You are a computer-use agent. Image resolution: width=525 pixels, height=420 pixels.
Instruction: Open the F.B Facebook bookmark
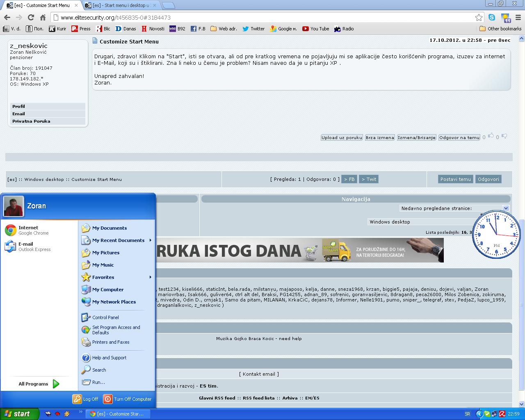(x=198, y=29)
